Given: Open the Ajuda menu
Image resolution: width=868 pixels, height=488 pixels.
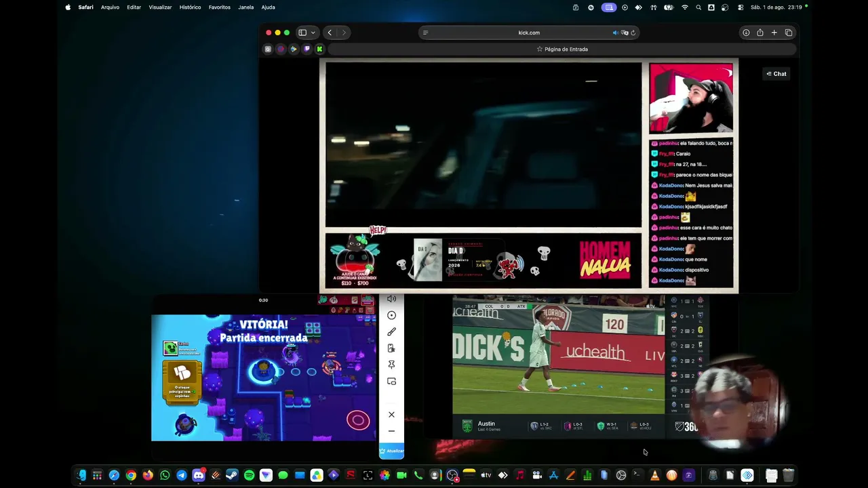Looking at the screenshot, I should click(x=268, y=7).
